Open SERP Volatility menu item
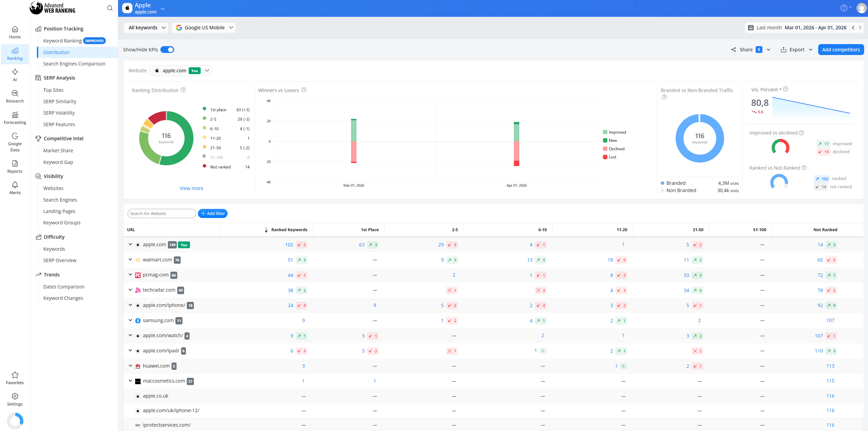868x431 pixels. click(59, 113)
